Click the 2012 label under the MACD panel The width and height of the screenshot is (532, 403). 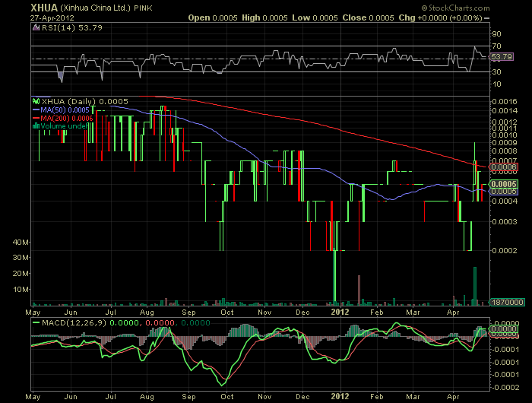click(340, 396)
